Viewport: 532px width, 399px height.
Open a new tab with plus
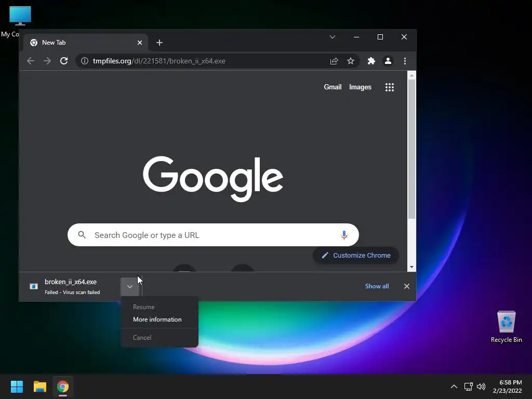point(159,43)
